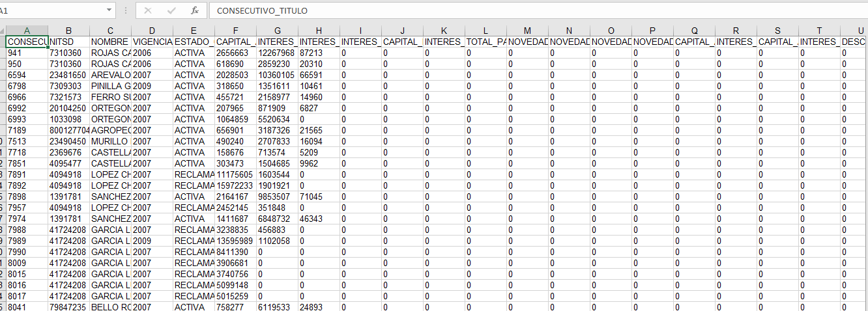Image resolution: width=868 pixels, height=311 pixels.
Task: Select the BELLO RC name cell
Action: click(110, 307)
